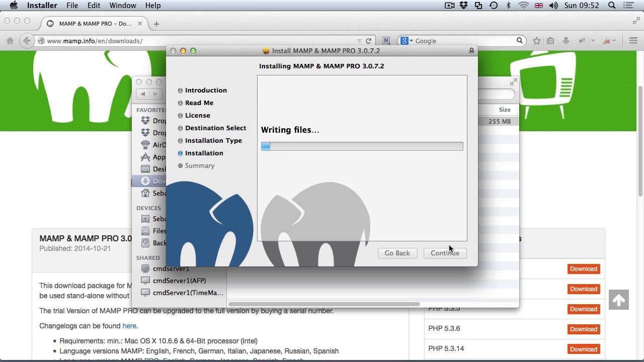Select the Introduction installer step
Image resolution: width=644 pixels, height=362 pixels.
206,90
